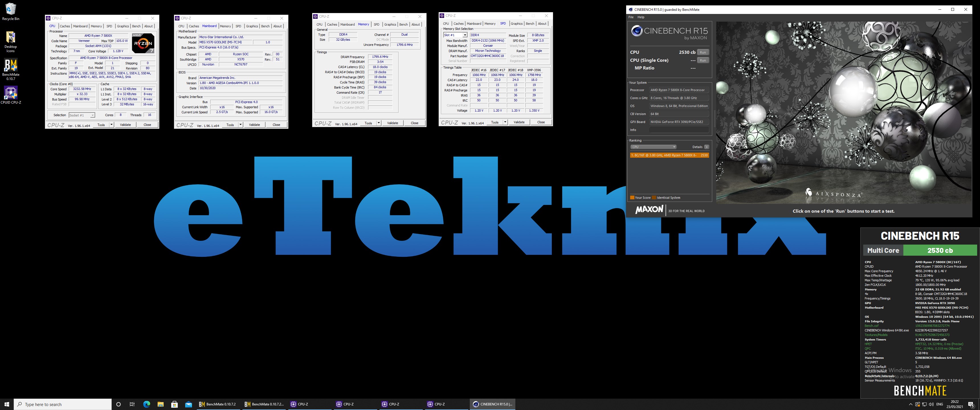Click Tools button in CPU-Z SPD window
The width and height of the screenshot is (980, 410).
click(x=495, y=122)
